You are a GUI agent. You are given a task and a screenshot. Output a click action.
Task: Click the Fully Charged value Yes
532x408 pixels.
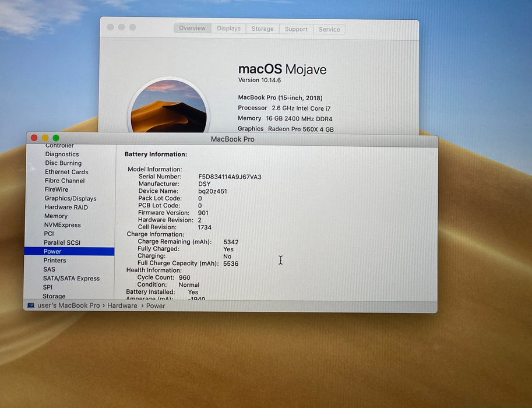(228, 249)
